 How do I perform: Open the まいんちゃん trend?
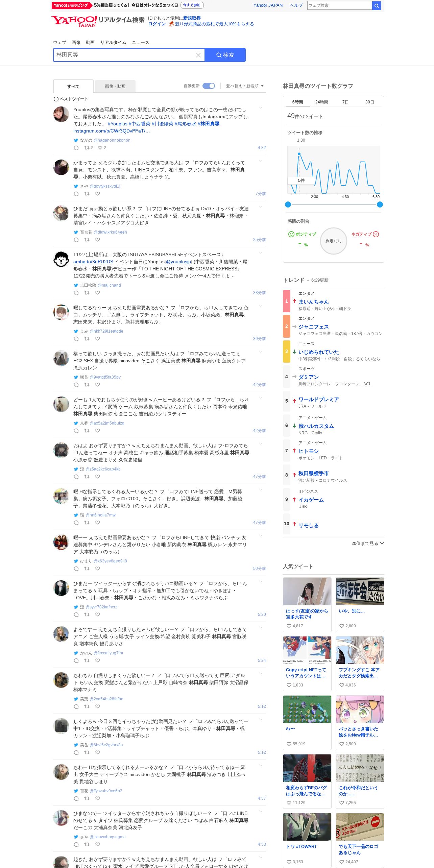pyautogui.click(x=313, y=302)
